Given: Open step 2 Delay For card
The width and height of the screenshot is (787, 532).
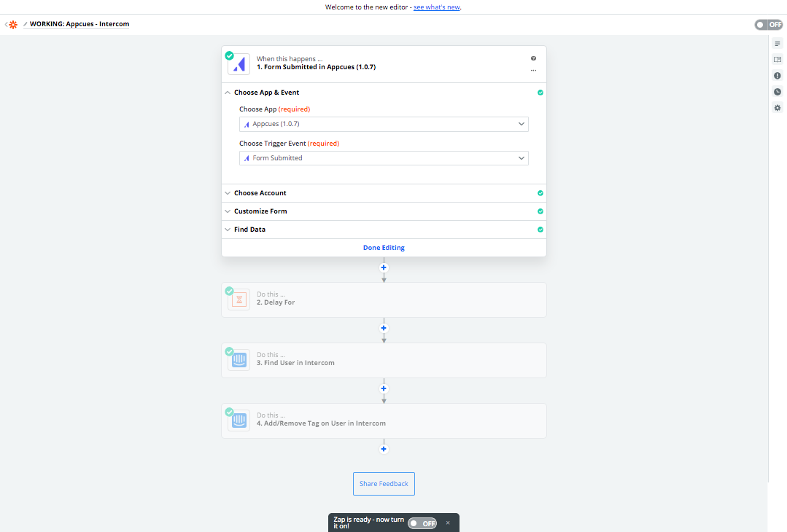Looking at the screenshot, I should click(x=384, y=300).
